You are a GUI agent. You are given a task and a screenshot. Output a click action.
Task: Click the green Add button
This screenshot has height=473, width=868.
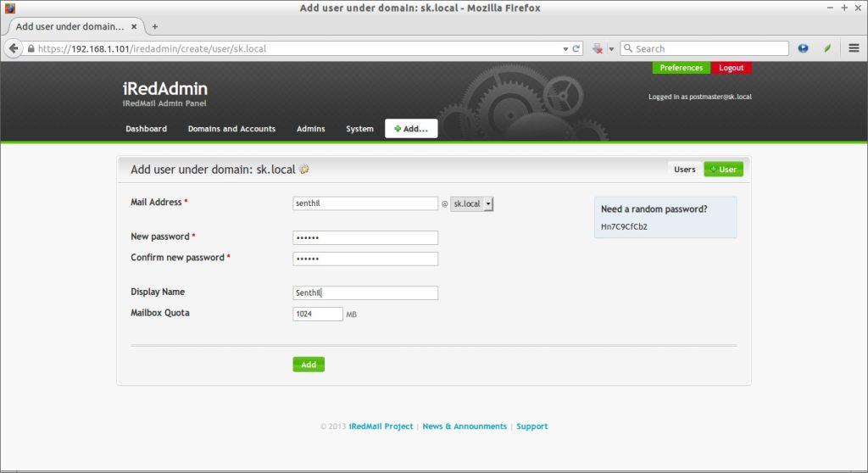(309, 364)
